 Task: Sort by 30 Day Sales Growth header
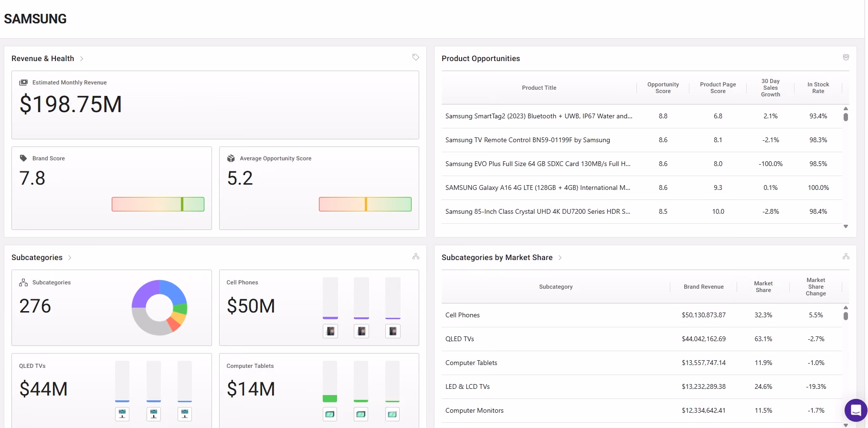(771, 88)
